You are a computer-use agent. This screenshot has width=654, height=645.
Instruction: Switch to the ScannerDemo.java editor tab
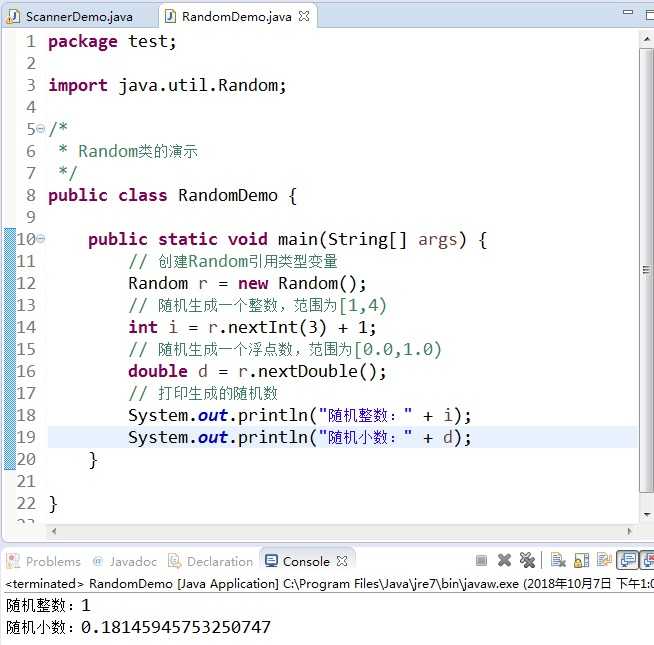click(x=70, y=17)
